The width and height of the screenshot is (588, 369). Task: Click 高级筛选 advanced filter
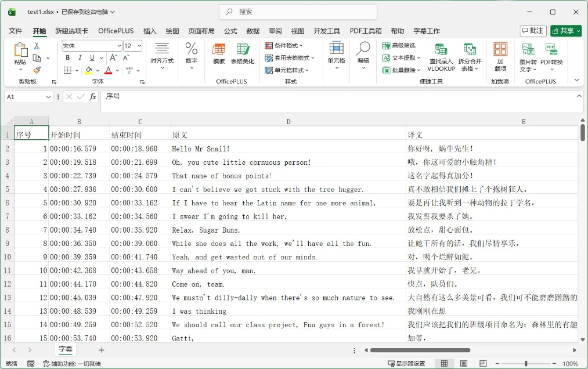pyautogui.click(x=399, y=45)
